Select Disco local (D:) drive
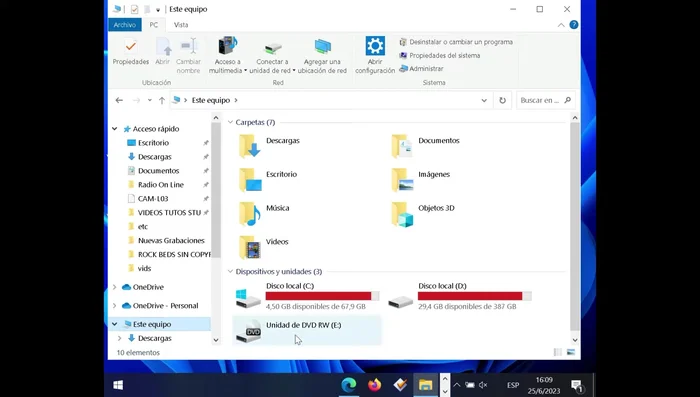This screenshot has height=397, width=700. click(x=460, y=296)
